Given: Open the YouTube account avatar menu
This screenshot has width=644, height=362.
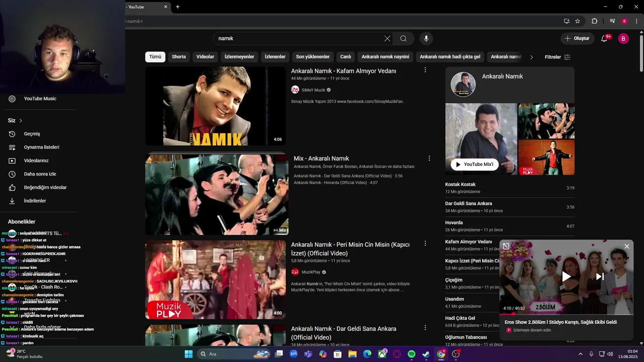Looking at the screenshot, I should tap(623, 39).
